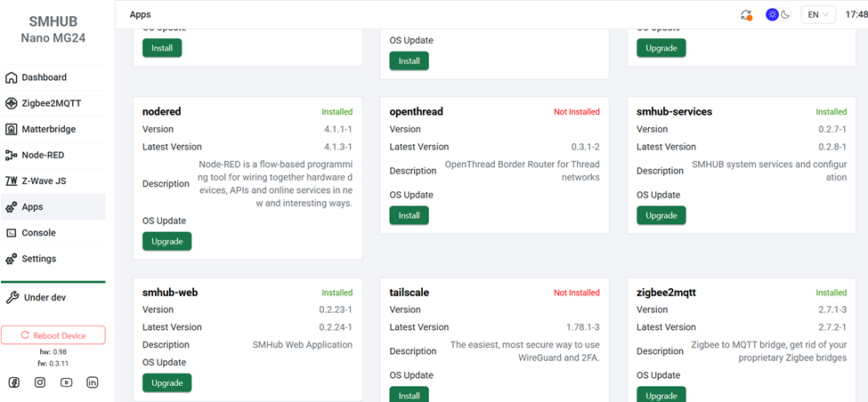Toggle light/dark theme switch
The image size is (868, 402).
(778, 15)
